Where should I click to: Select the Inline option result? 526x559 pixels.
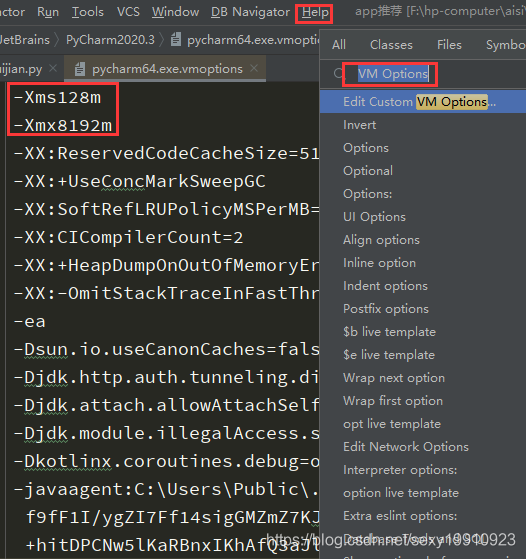(423, 263)
